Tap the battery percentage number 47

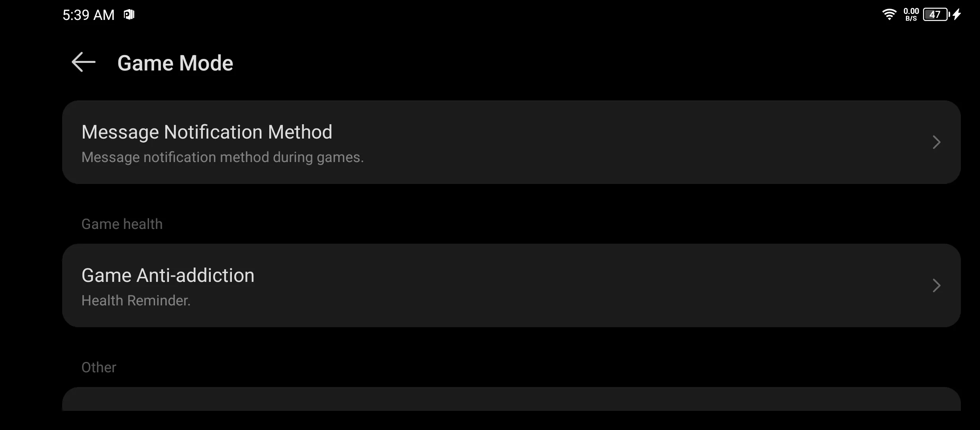tap(935, 15)
